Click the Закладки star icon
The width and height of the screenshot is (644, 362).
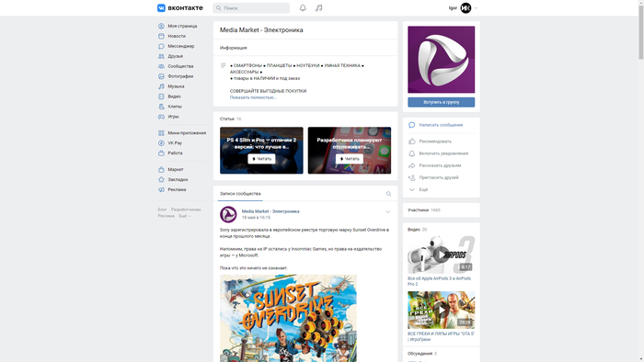(x=161, y=179)
